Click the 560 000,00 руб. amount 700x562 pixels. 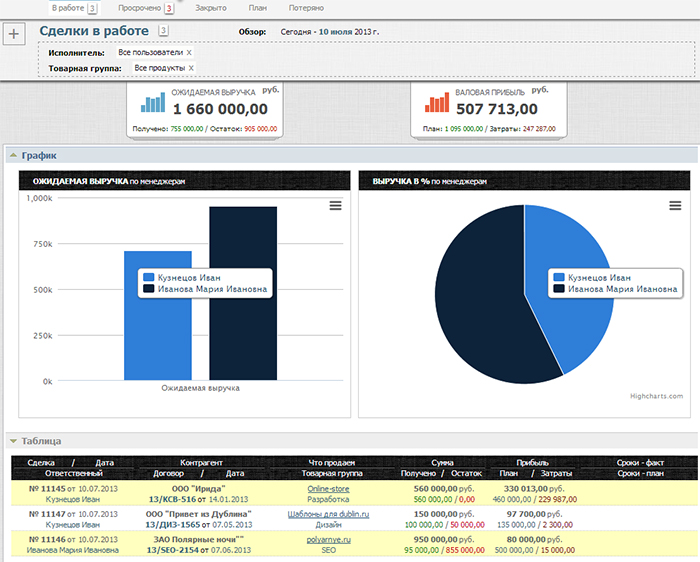click(444, 489)
